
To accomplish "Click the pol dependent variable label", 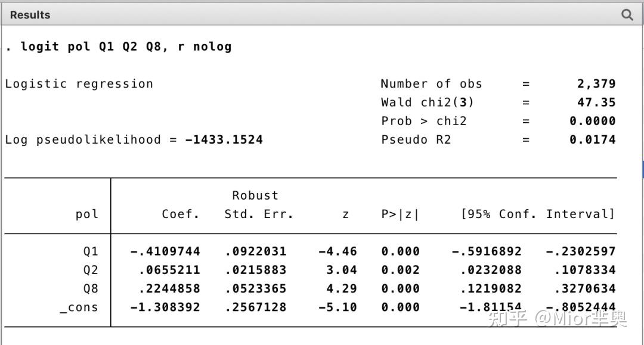I will click(x=86, y=215).
